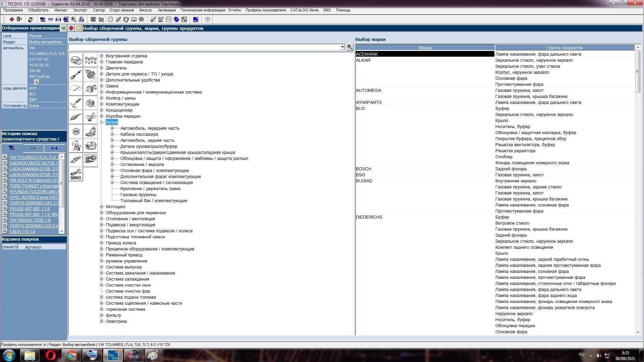644x362 pixels.
Task: Open VW PASSAT (32B) 1.6 history link
Action: (30, 220)
